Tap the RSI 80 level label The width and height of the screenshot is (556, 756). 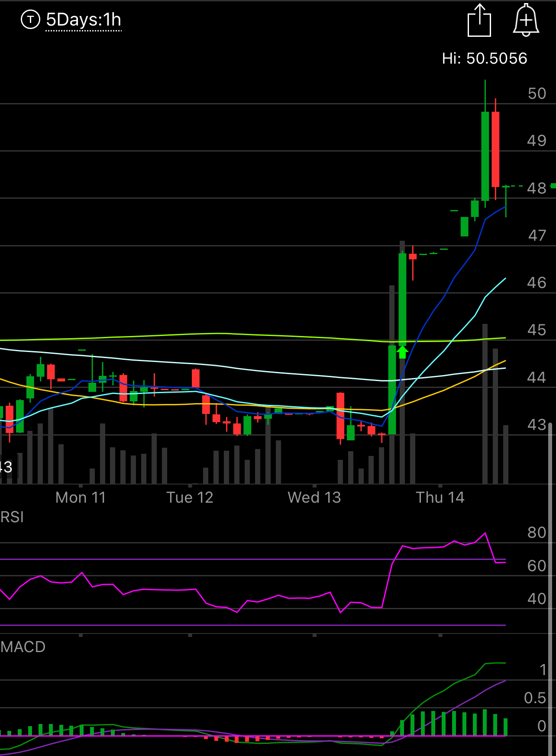pyautogui.click(x=537, y=533)
